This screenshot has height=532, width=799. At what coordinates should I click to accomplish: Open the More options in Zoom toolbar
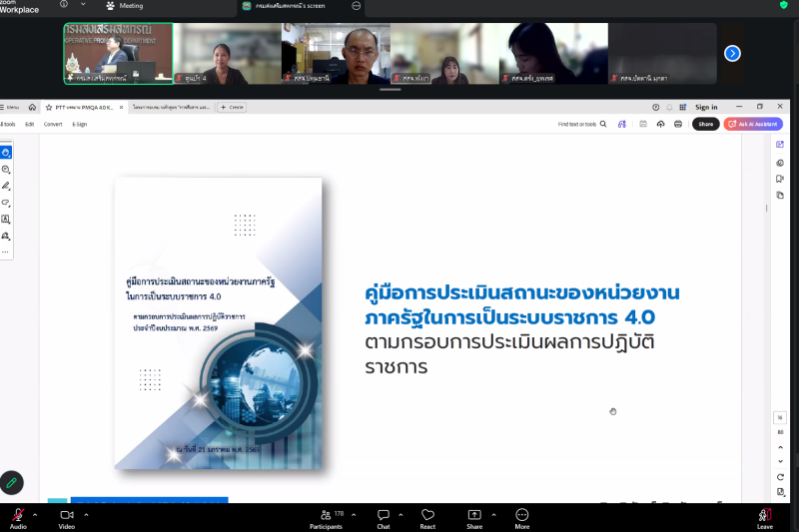click(x=521, y=518)
